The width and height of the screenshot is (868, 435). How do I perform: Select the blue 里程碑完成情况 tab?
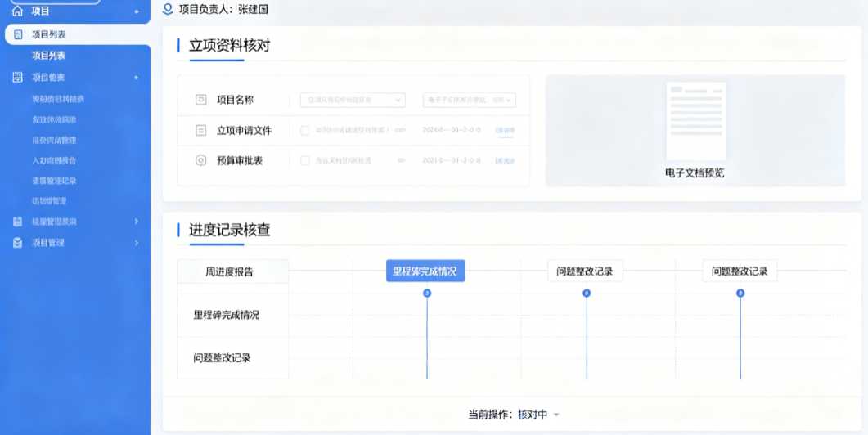(x=425, y=271)
